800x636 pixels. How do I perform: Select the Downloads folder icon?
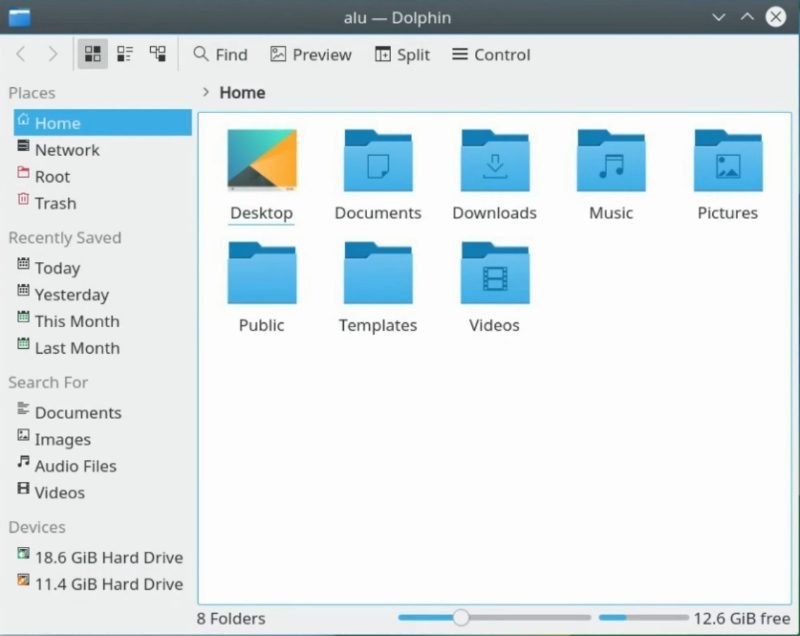pyautogui.click(x=495, y=161)
